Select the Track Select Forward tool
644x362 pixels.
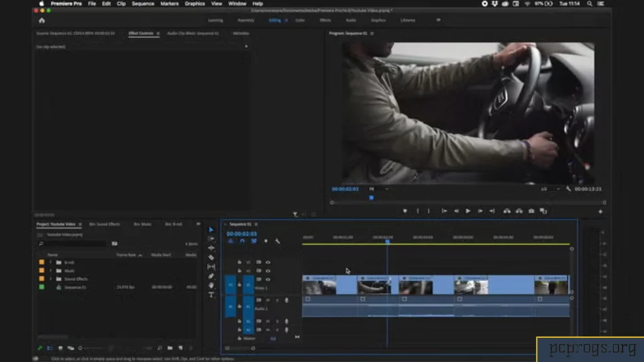tap(211, 239)
